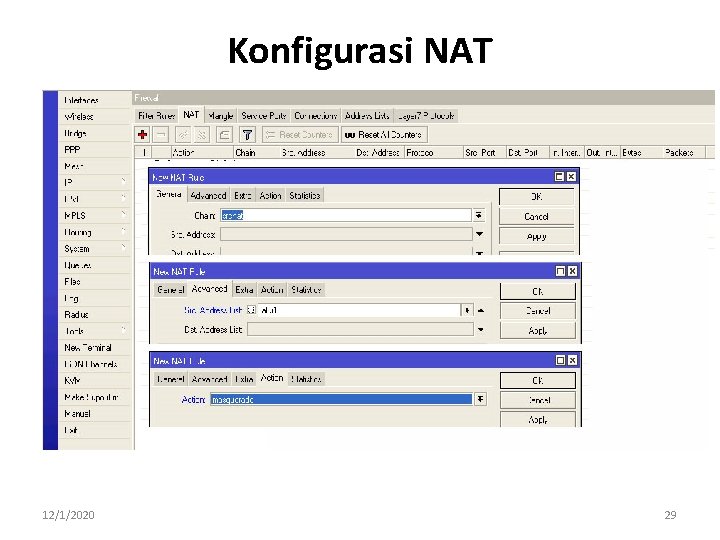Open the Address Lists tab

(x=367, y=116)
